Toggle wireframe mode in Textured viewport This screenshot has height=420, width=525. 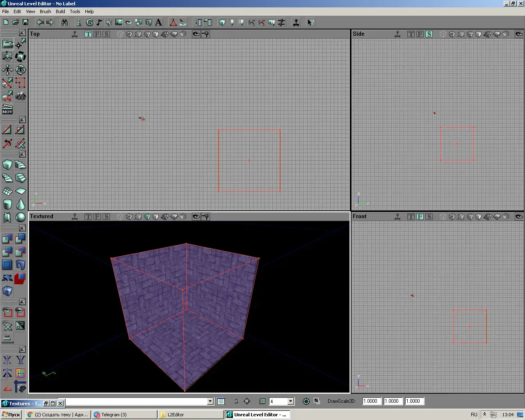click(x=120, y=217)
